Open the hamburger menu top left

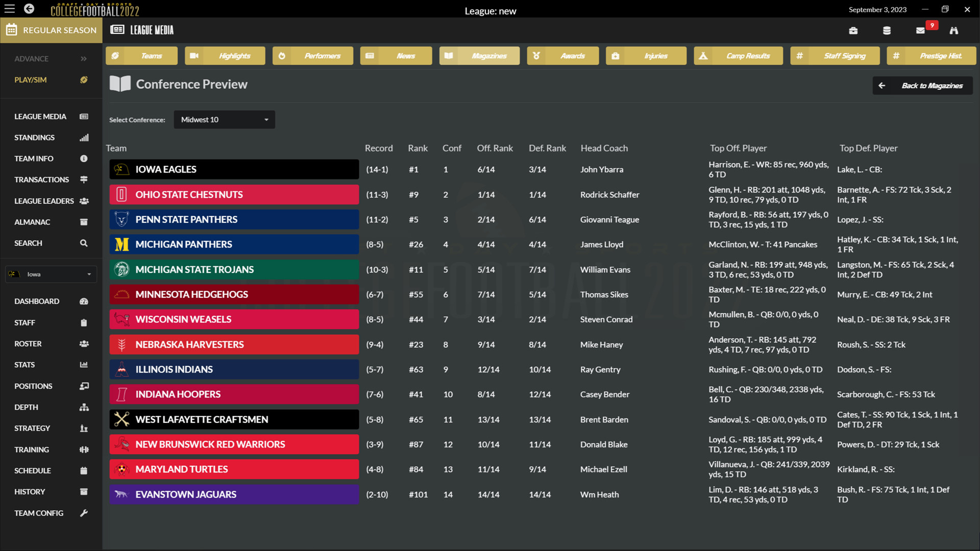point(9,9)
